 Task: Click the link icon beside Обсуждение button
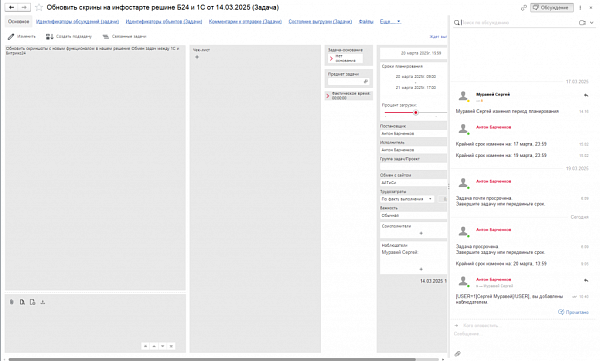pyautogui.click(x=523, y=8)
